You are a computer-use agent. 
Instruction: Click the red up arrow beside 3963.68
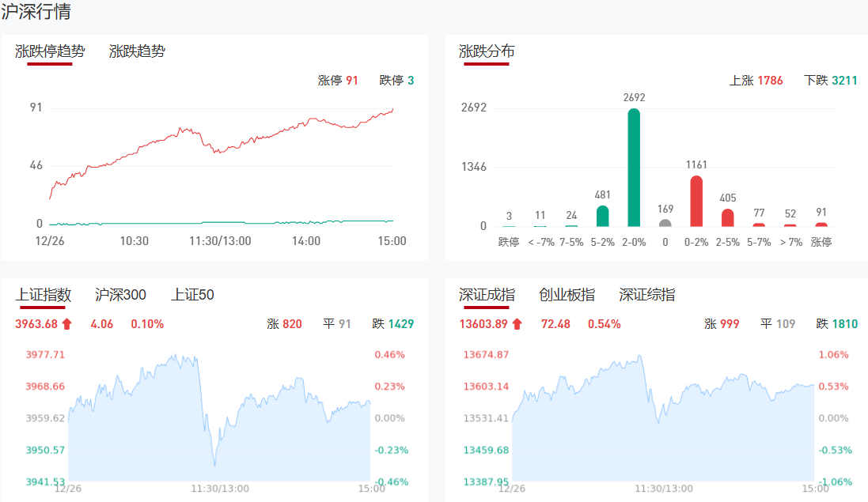pyautogui.click(x=66, y=323)
